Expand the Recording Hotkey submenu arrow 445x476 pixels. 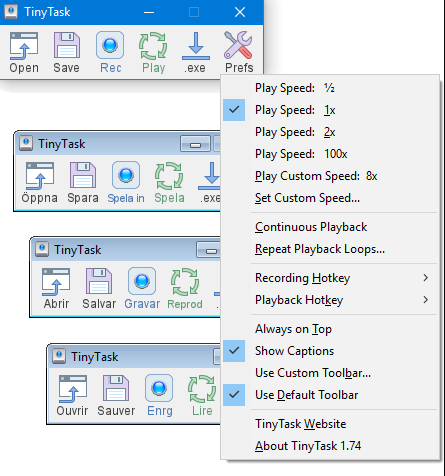pyautogui.click(x=426, y=278)
